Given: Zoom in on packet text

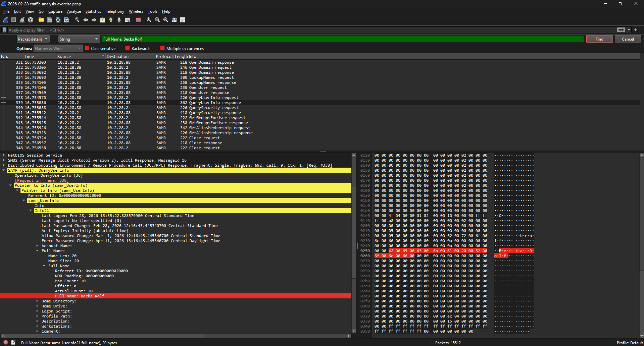Looking at the screenshot, I should (149, 20).
